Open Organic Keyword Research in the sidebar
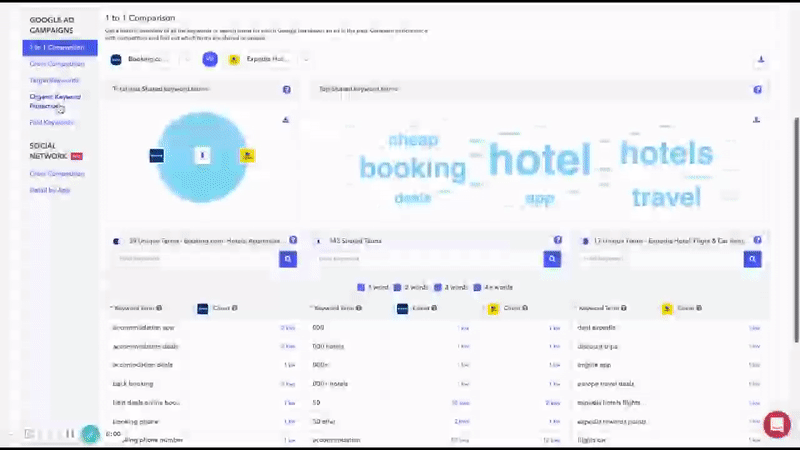 pos(55,101)
